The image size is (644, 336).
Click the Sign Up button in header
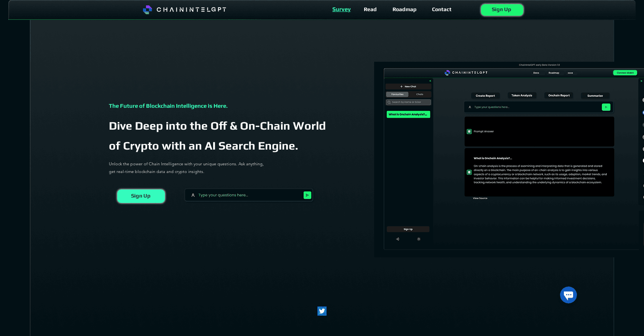[x=502, y=10]
